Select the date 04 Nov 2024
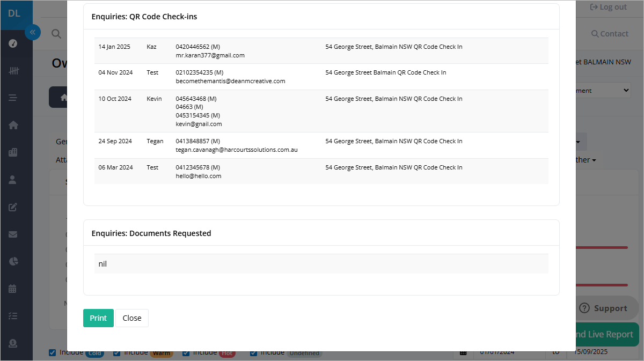 coord(115,72)
